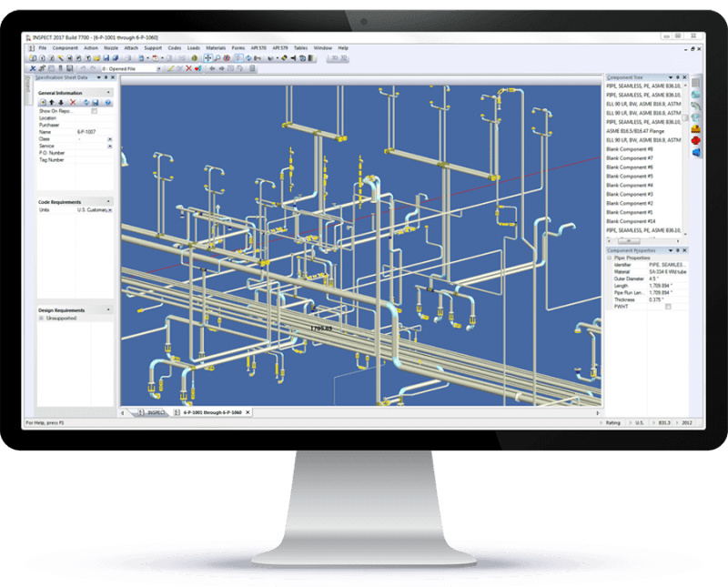Click the move up arrow in General Information
Image resolution: width=728 pixels, height=587 pixels.
52,102
